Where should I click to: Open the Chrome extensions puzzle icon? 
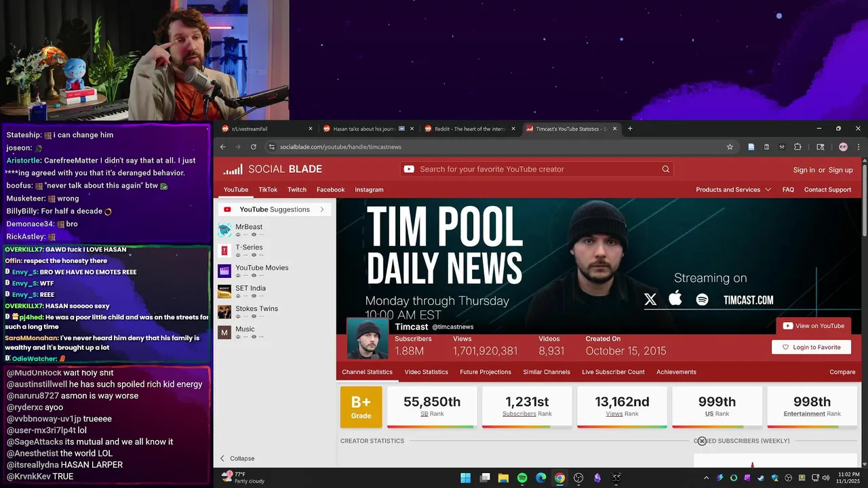797,146
